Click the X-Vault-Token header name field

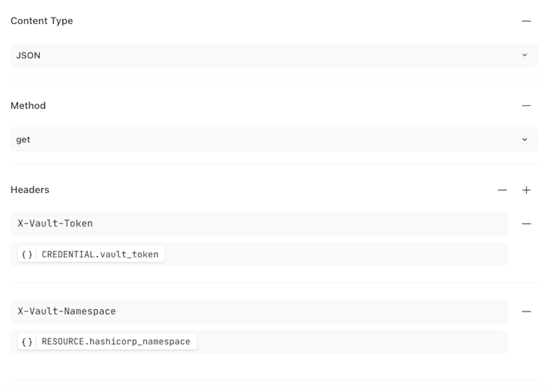pyautogui.click(x=259, y=224)
